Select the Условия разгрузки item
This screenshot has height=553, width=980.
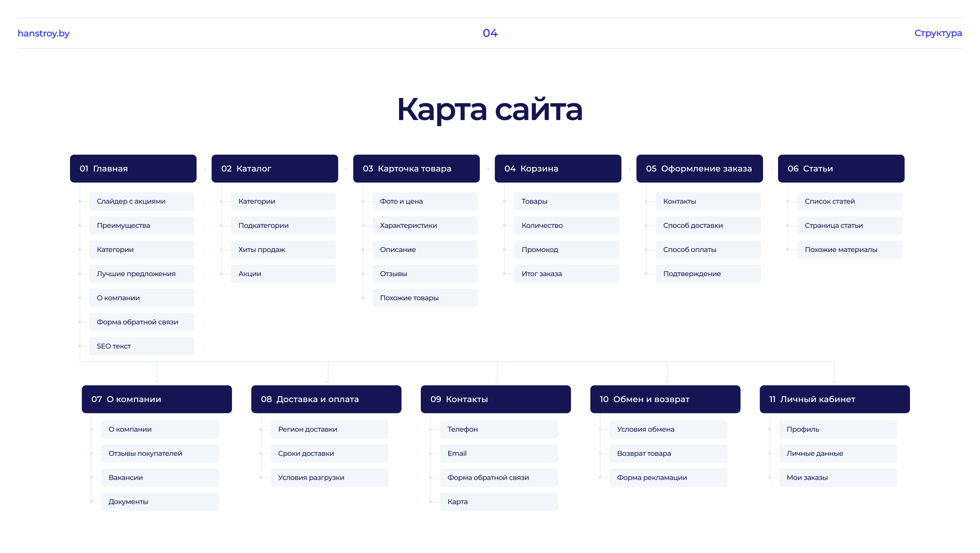pyautogui.click(x=329, y=477)
